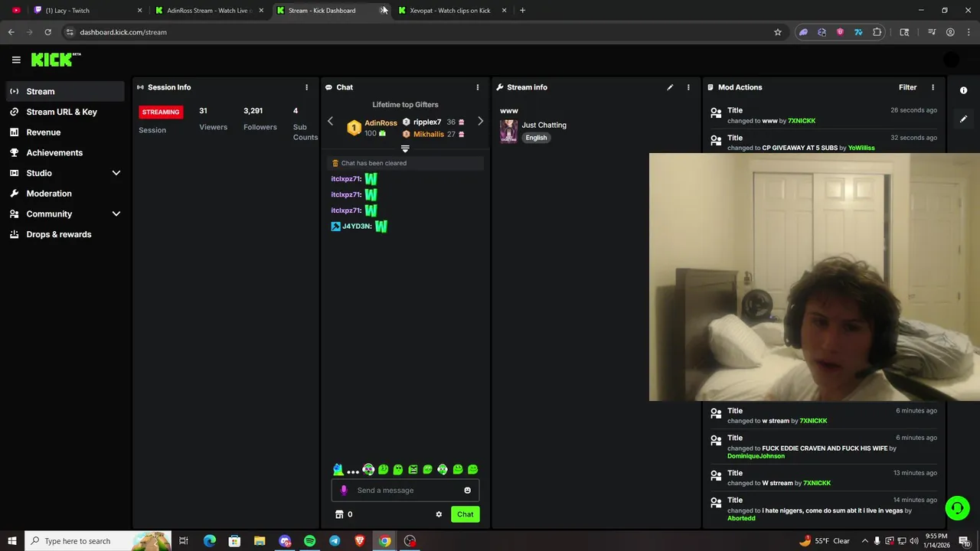Open the Mod Actions Filter dropdown
This screenshot has height=551, width=980.
point(907,87)
